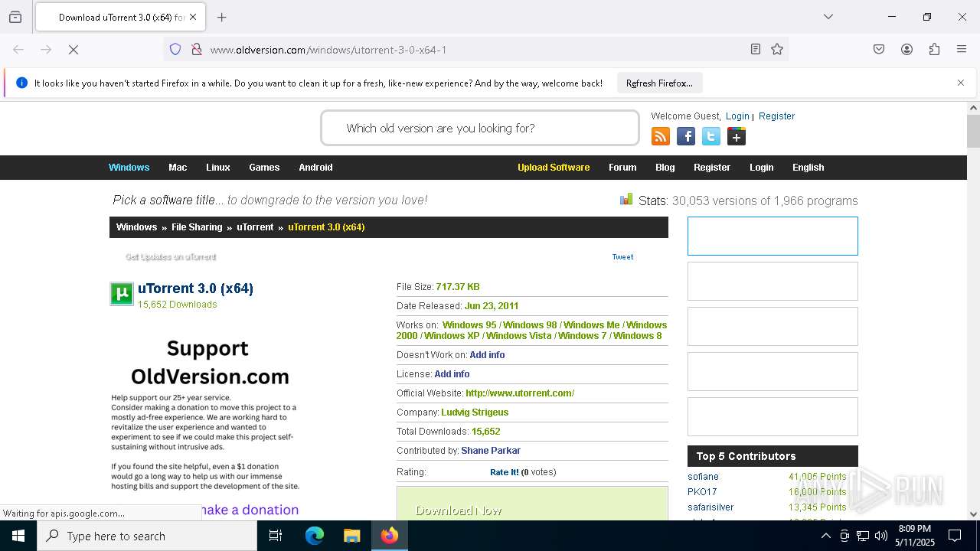Open the Blog nav item
Viewport: 980px width, 551px height.
coord(665,168)
